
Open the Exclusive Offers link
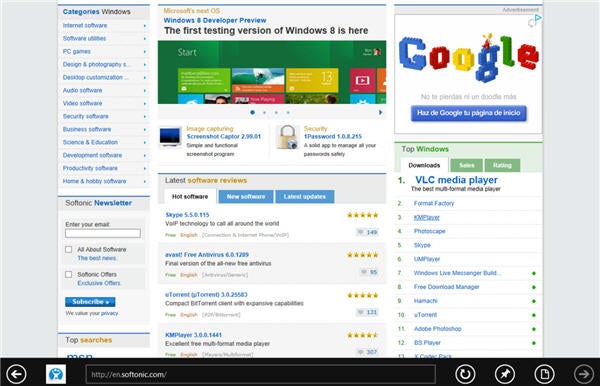[x=99, y=283]
